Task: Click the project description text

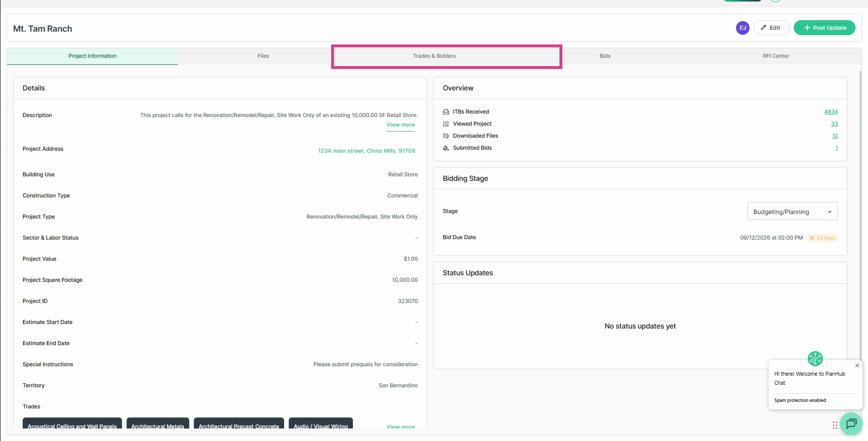Action: [x=279, y=116]
